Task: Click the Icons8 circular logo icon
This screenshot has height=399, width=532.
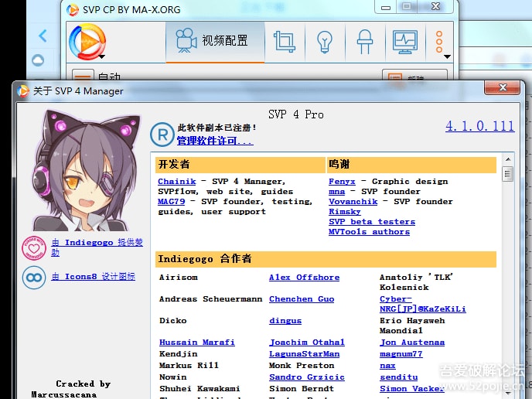Action: (x=34, y=278)
